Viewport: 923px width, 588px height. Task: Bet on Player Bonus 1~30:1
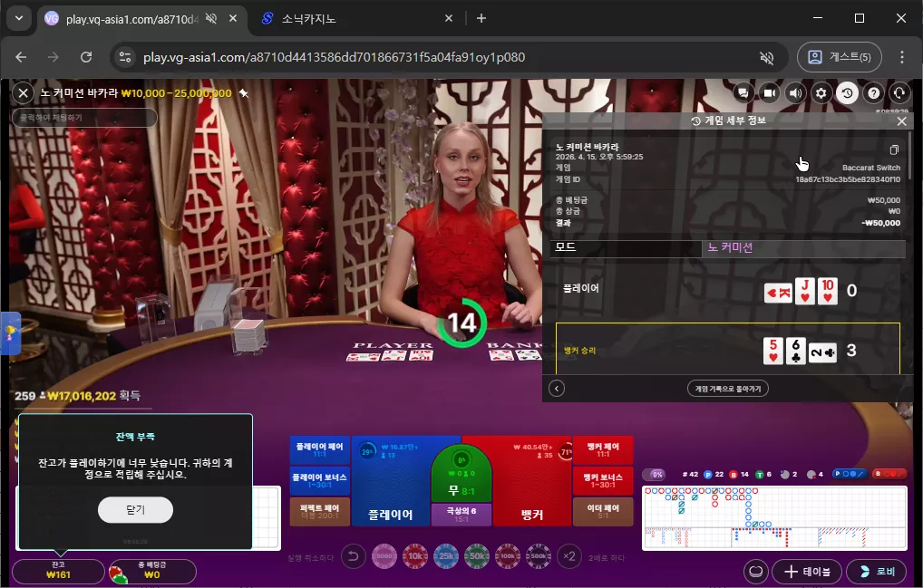point(320,480)
